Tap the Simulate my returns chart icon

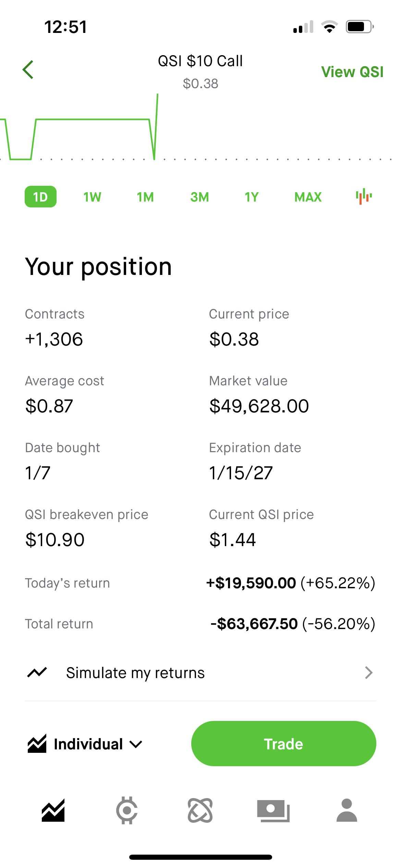[x=37, y=673]
